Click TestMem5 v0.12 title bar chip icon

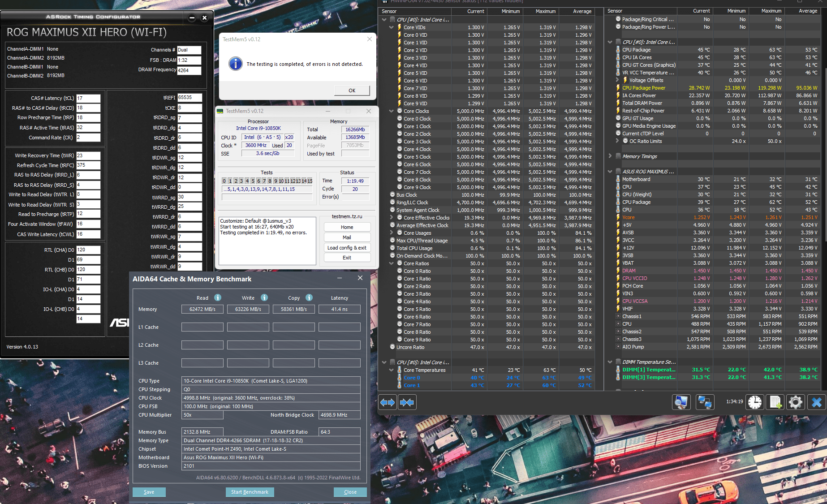[x=220, y=111]
